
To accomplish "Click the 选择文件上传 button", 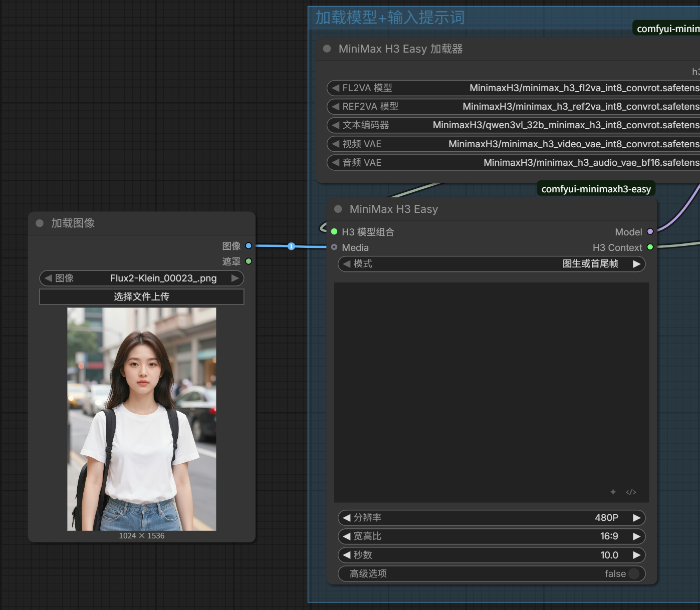I will click(142, 296).
